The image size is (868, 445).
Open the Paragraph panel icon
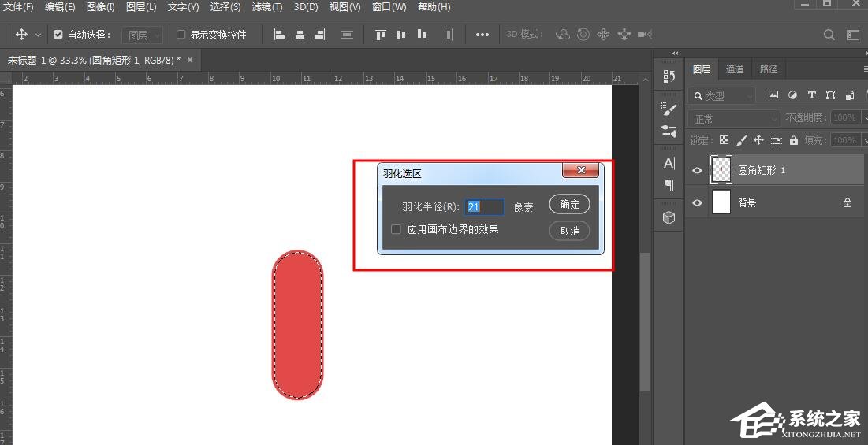point(669,185)
